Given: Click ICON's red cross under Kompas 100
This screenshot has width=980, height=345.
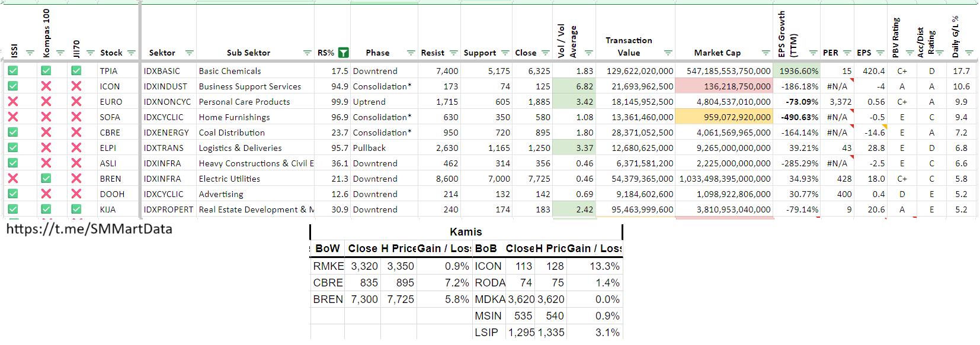Looking at the screenshot, I should 46,86.
